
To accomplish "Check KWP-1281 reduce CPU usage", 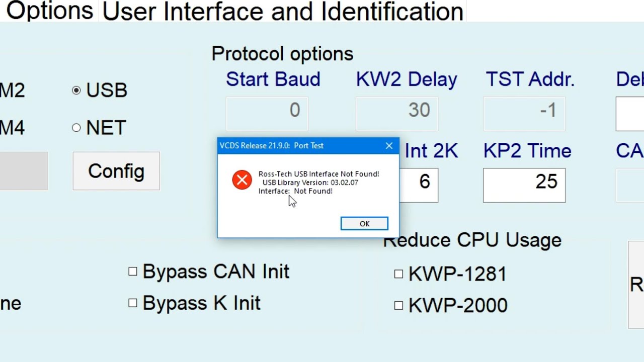I will click(x=398, y=274).
